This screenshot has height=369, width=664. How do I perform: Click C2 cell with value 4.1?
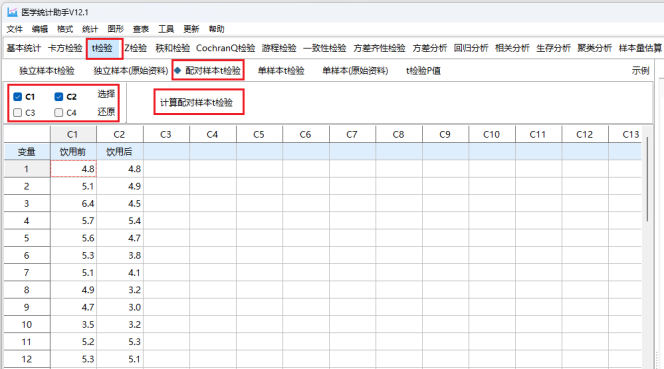pos(120,273)
